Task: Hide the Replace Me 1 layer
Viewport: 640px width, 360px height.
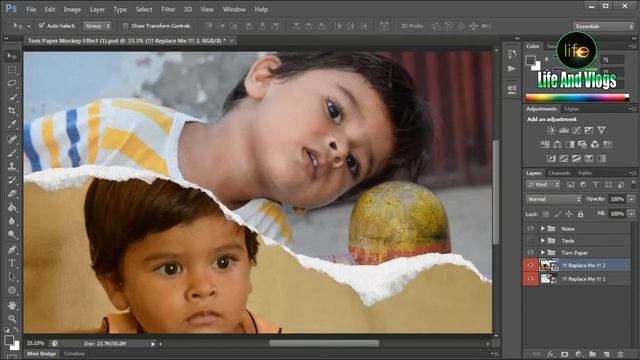Action: tap(530, 279)
